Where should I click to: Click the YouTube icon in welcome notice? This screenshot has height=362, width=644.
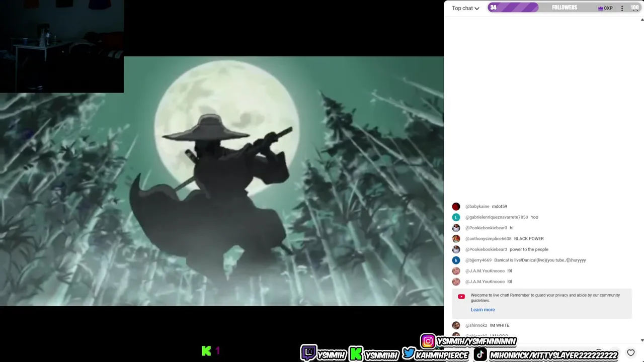point(461,297)
